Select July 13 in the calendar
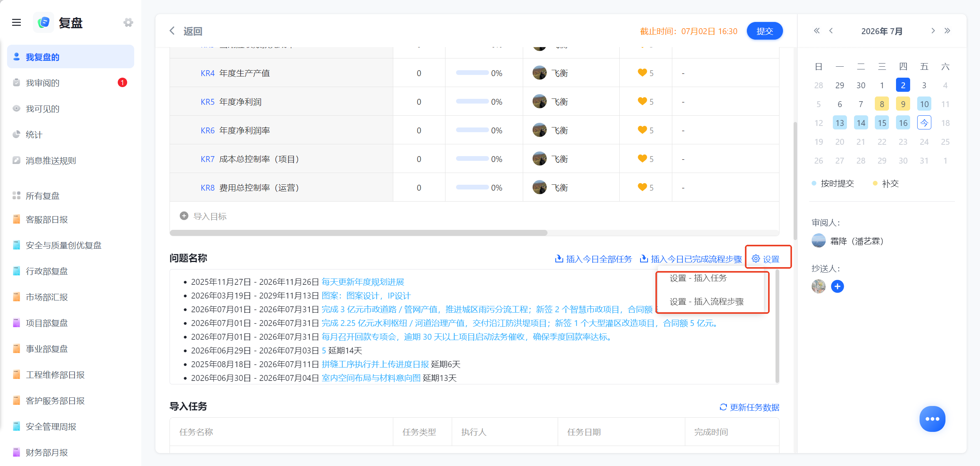The height and width of the screenshot is (466, 980). pyautogui.click(x=839, y=123)
